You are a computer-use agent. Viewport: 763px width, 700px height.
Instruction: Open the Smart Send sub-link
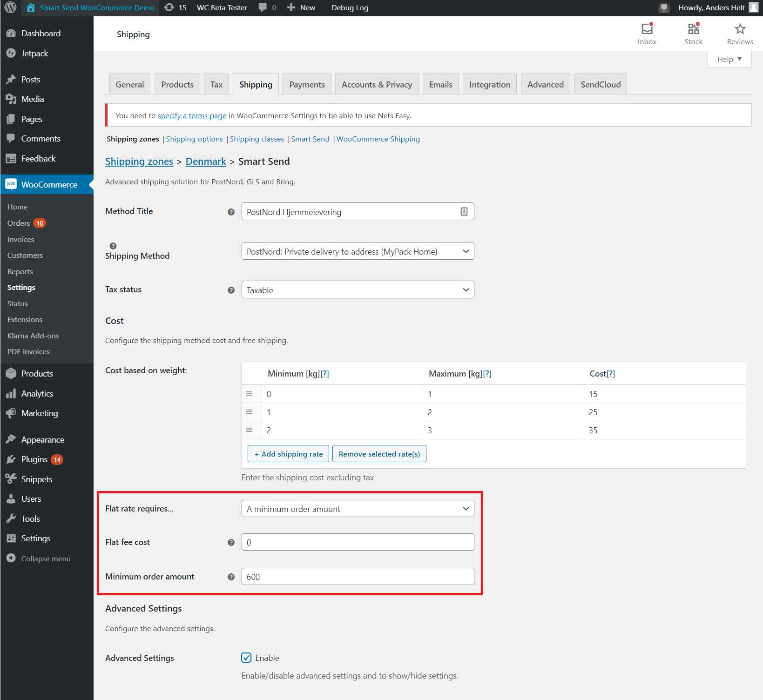coord(310,139)
